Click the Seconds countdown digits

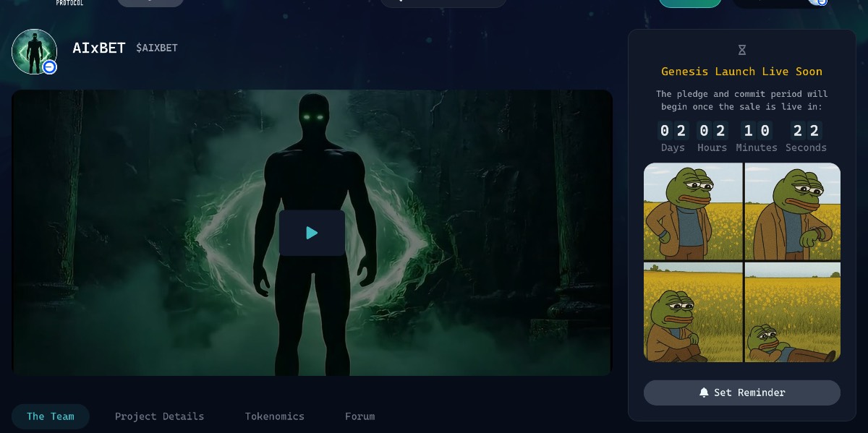tap(806, 131)
